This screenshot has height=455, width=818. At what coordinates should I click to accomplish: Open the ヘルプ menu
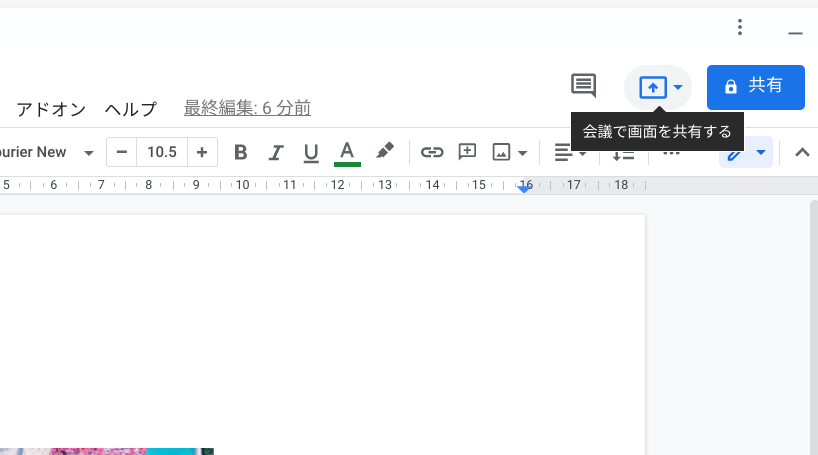click(x=130, y=109)
